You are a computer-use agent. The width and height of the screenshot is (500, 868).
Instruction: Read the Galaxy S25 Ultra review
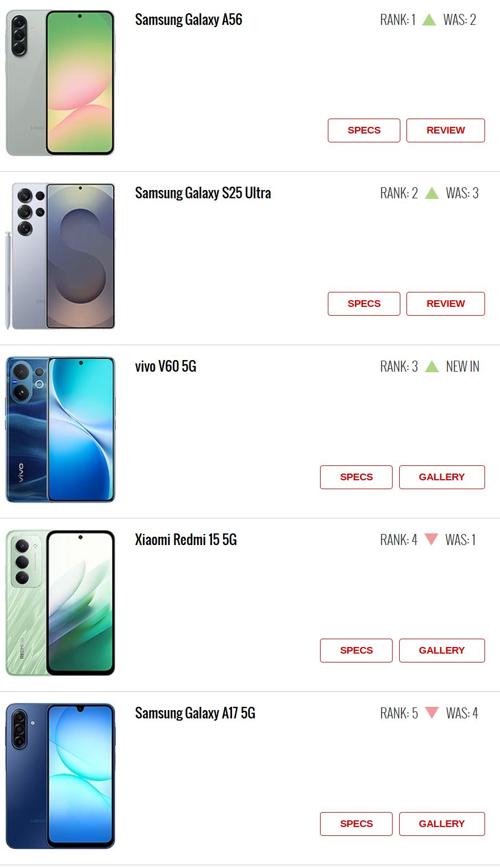(x=446, y=304)
